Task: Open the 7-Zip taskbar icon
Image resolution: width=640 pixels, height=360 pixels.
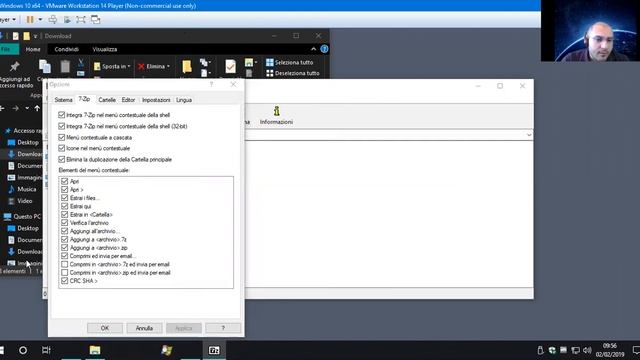Action: coord(214,350)
